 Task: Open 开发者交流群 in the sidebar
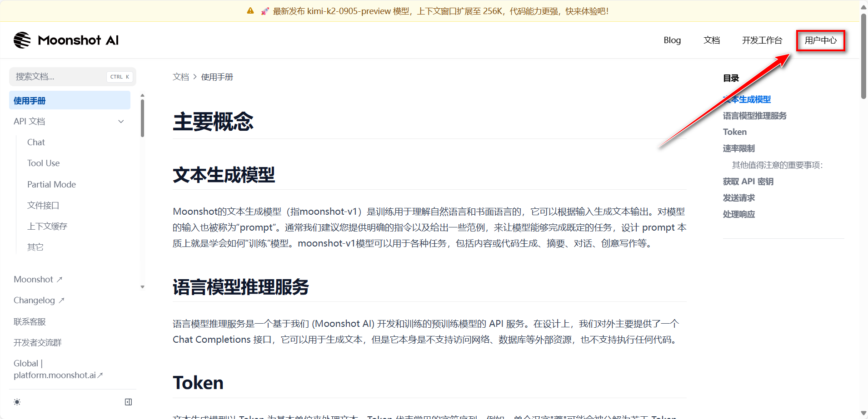point(37,342)
